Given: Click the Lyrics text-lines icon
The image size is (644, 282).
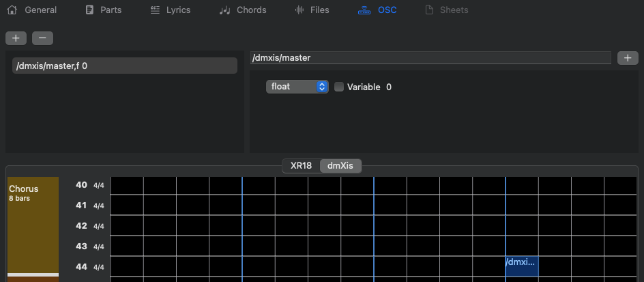Looking at the screenshot, I should (155, 10).
